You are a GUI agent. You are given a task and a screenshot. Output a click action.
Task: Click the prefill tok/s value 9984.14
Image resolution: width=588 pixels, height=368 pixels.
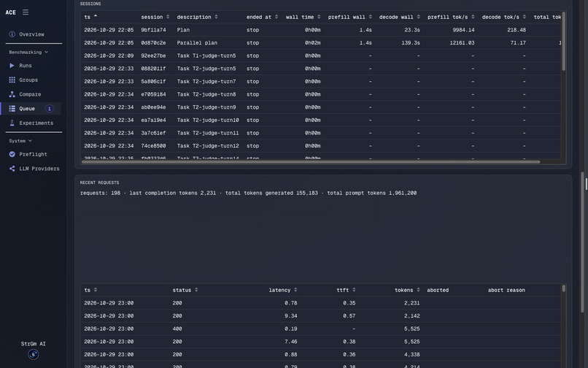pos(463,30)
